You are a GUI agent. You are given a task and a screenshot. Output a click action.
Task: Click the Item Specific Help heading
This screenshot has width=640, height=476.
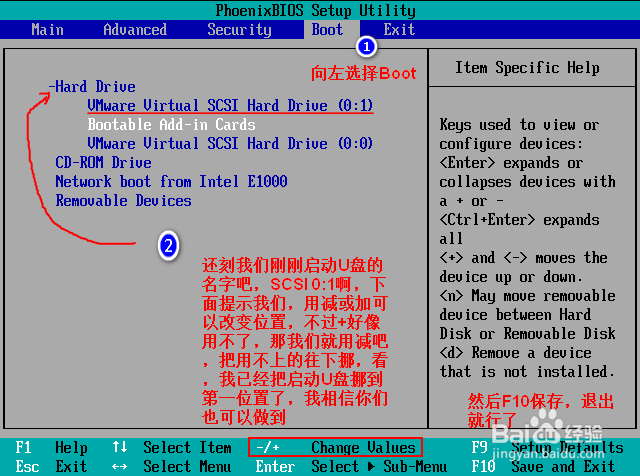tap(527, 68)
